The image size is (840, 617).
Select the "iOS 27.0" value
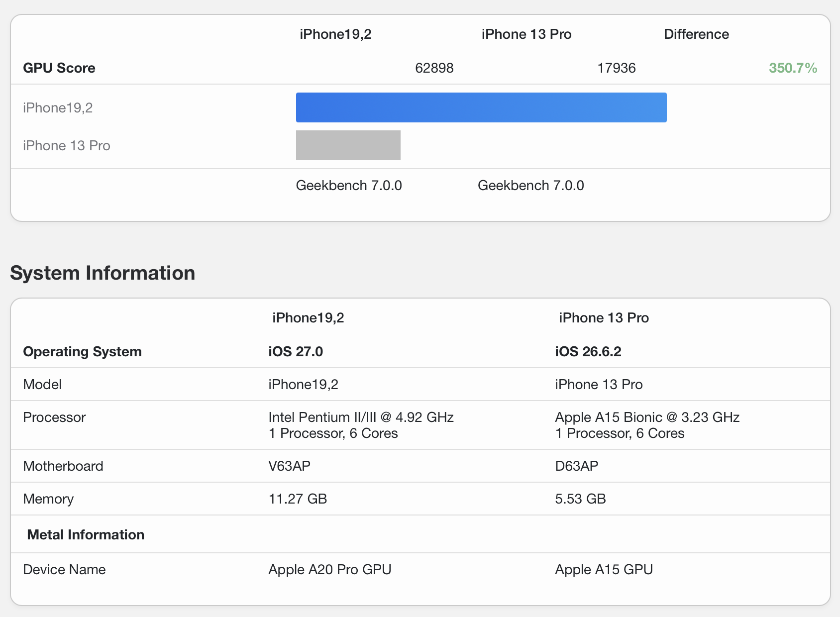[296, 351]
